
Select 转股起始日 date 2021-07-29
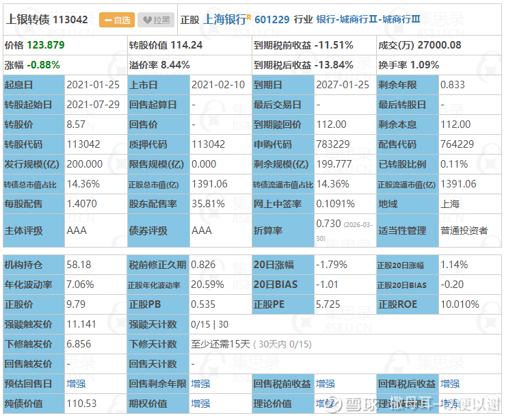tap(93, 105)
